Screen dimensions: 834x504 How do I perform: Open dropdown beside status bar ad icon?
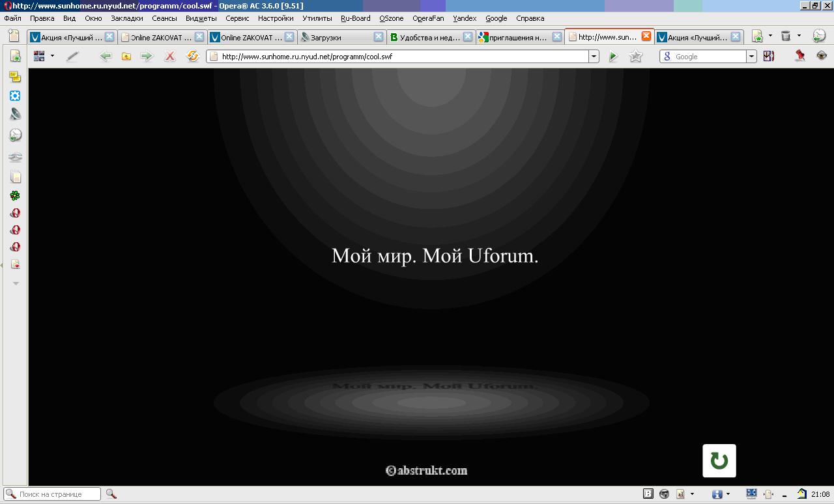692,494
